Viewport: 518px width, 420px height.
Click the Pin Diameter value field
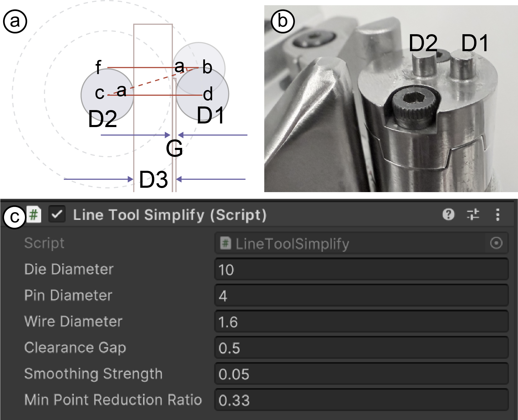pos(361,296)
